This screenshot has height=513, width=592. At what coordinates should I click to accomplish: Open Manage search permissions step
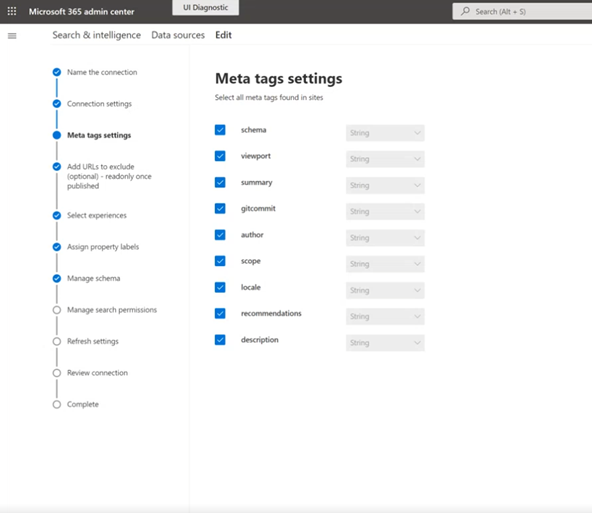112,310
